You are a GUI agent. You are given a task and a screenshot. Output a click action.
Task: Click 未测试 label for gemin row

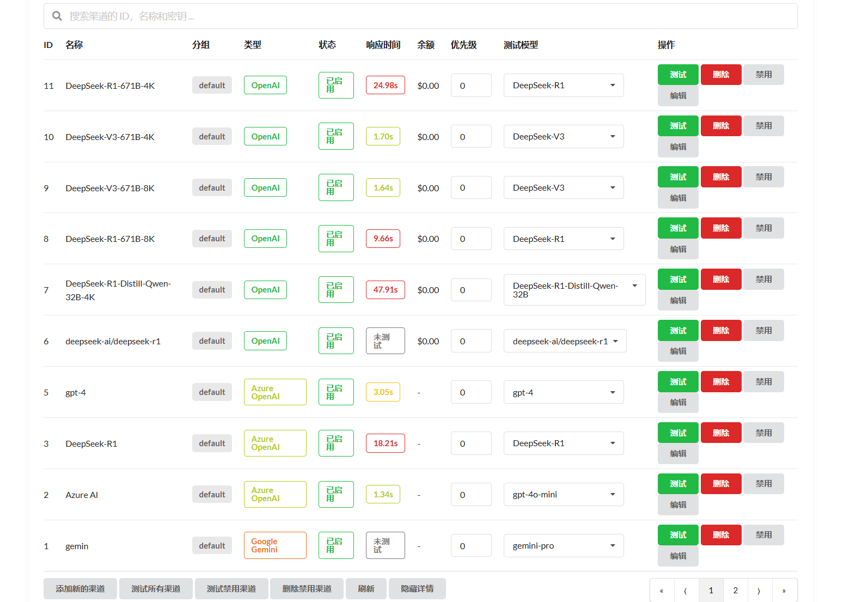pos(386,545)
